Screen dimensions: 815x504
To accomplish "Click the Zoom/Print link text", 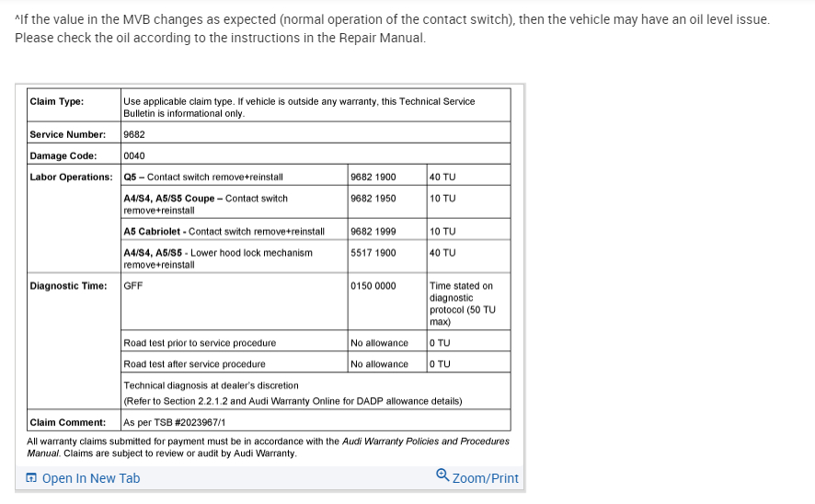I will pyautogui.click(x=485, y=478).
